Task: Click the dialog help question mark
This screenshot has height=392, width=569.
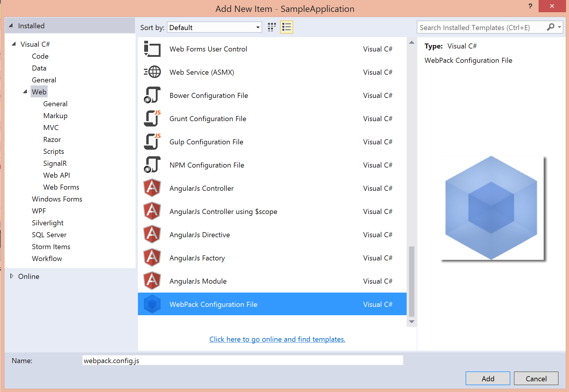Action: coord(530,6)
